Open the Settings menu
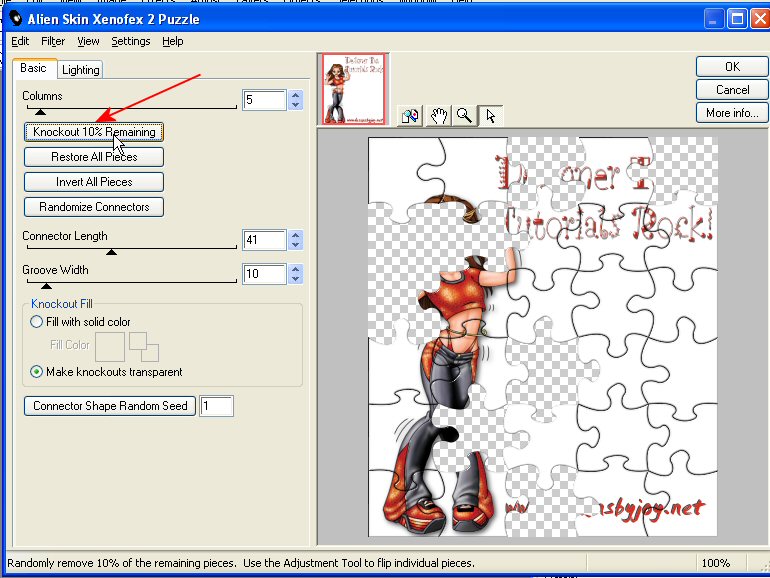The image size is (770, 578). (x=131, y=41)
